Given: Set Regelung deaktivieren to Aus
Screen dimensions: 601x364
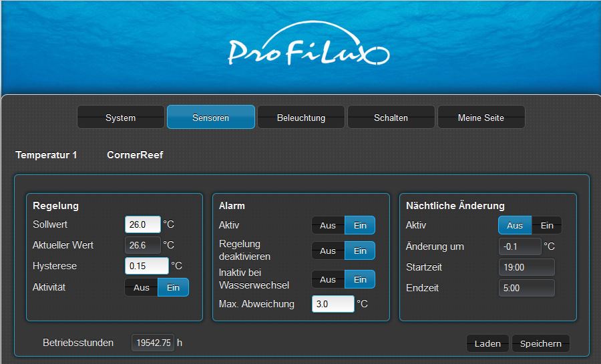Looking at the screenshot, I should 328,250.
